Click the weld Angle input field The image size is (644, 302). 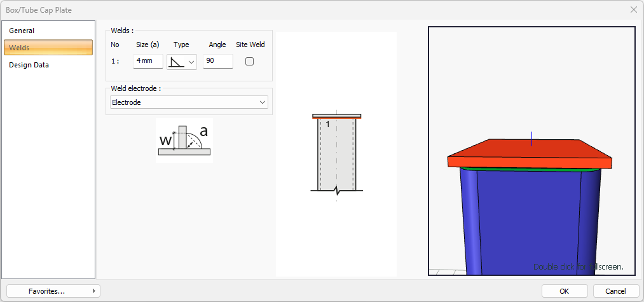point(217,62)
